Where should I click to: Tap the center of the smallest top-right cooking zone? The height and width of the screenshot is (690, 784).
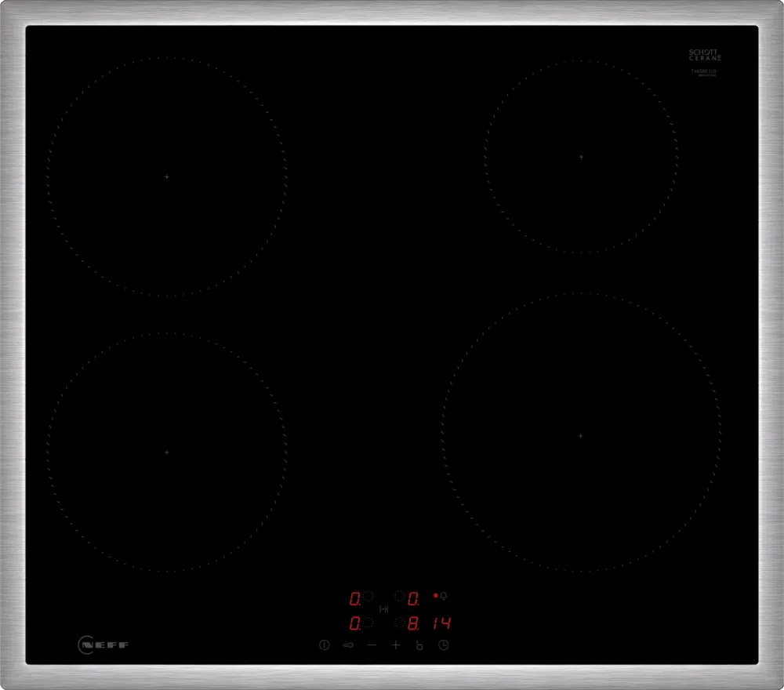[x=581, y=157]
